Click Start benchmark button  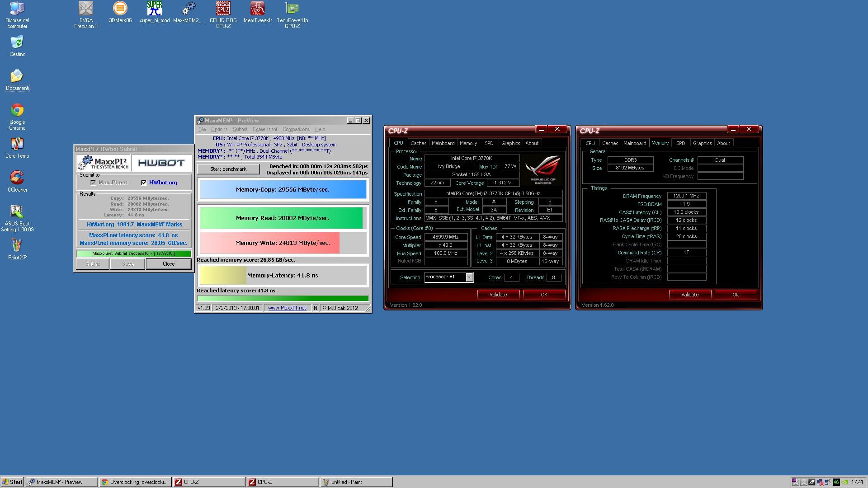[228, 169]
